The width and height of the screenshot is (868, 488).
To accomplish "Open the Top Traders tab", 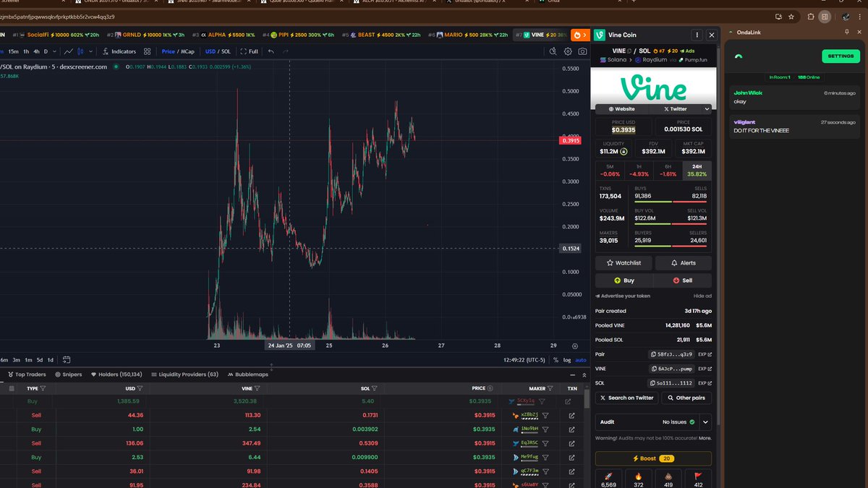I will [x=26, y=374].
